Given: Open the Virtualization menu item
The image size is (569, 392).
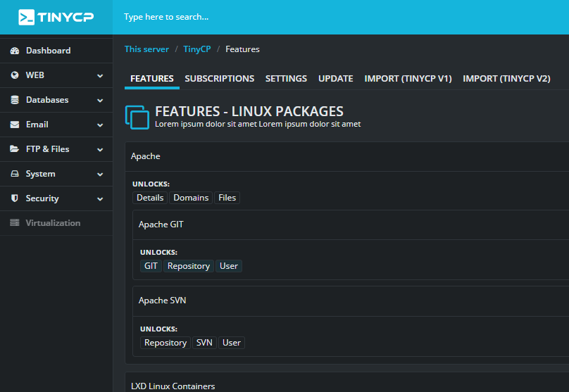Looking at the screenshot, I should point(56,223).
